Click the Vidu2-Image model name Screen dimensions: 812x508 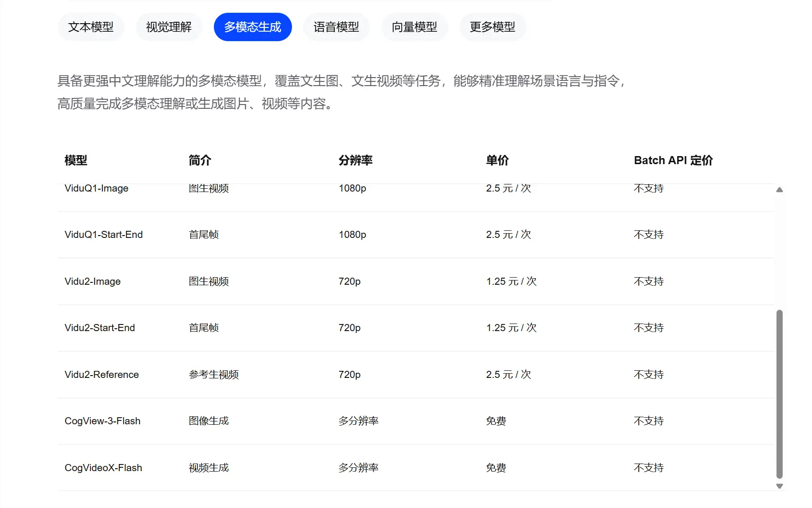click(93, 281)
